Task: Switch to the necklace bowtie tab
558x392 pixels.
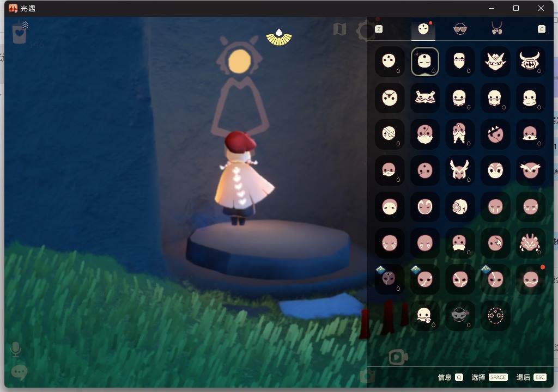Action: coord(496,29)
